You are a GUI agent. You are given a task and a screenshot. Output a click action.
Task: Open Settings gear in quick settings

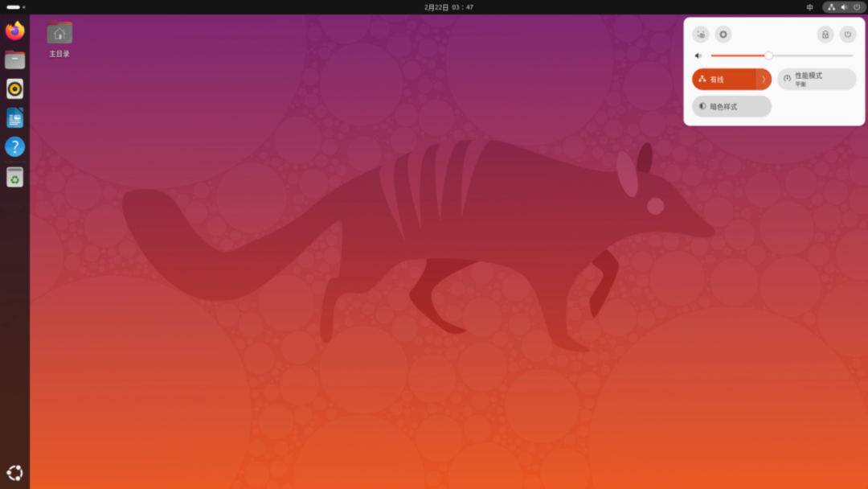[x=723, y=35]
